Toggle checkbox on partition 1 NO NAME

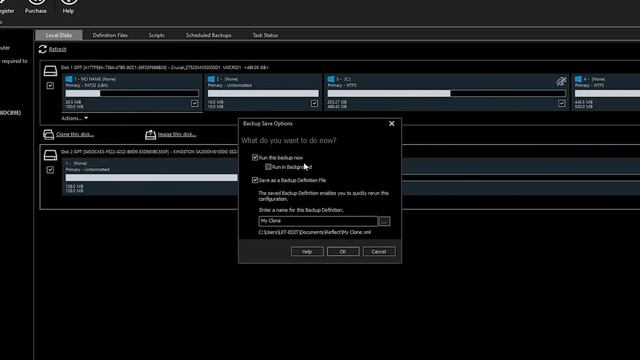195,104
